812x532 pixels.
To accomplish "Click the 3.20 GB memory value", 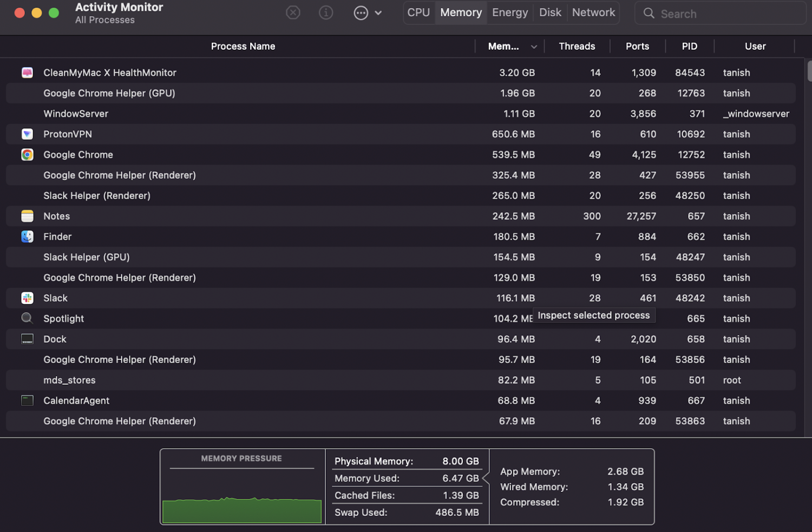I will click(x=517, y=73).
